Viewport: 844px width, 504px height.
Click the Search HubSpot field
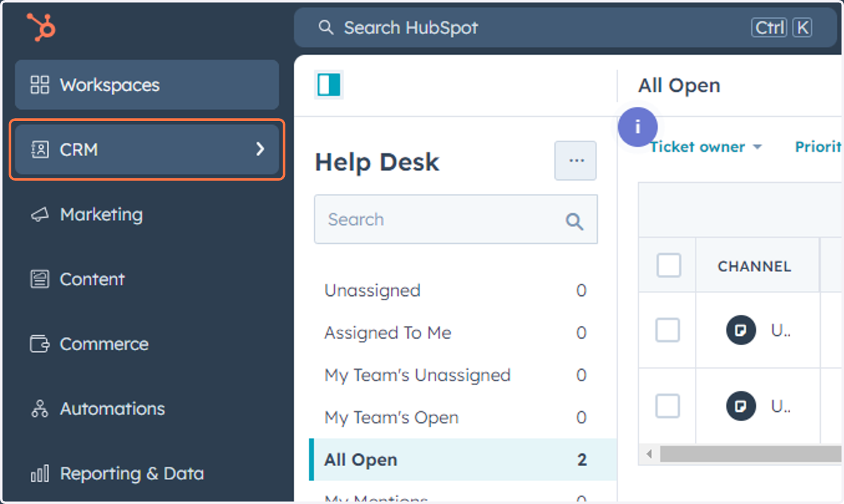(565, 27)
